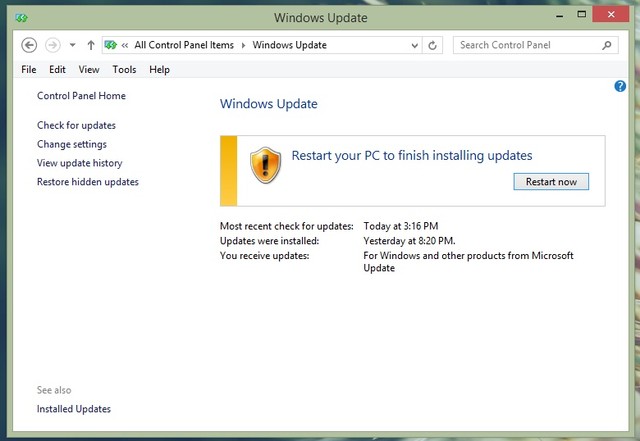Click inside the Search Control Panel field
Viewport: 640px width, 441px height.
528,45
